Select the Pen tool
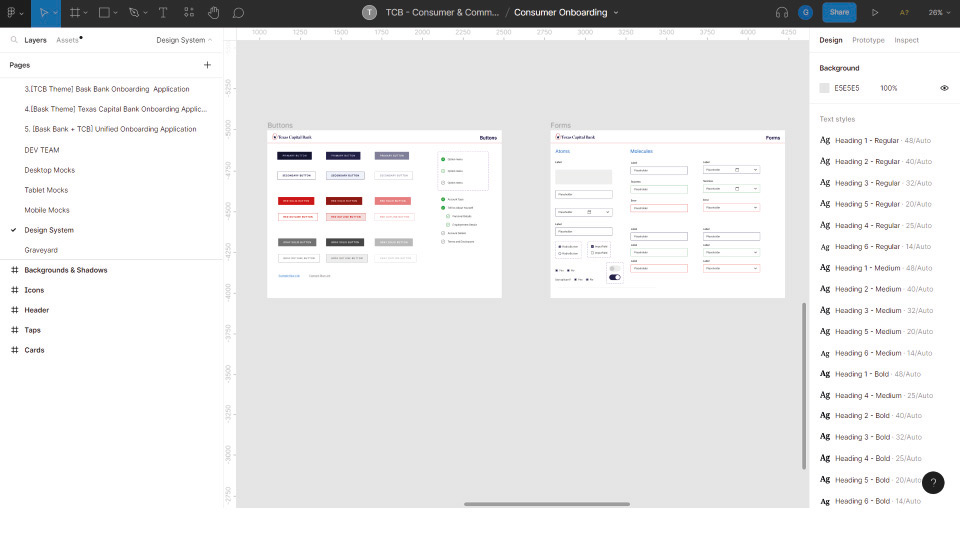This screenshot has height=540, width=960. 133,13
